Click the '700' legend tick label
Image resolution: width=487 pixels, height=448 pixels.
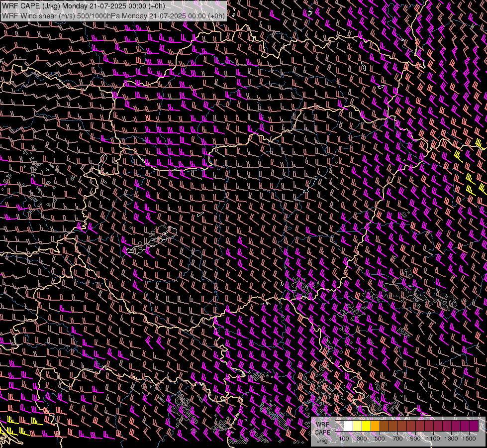click(397, 439)
